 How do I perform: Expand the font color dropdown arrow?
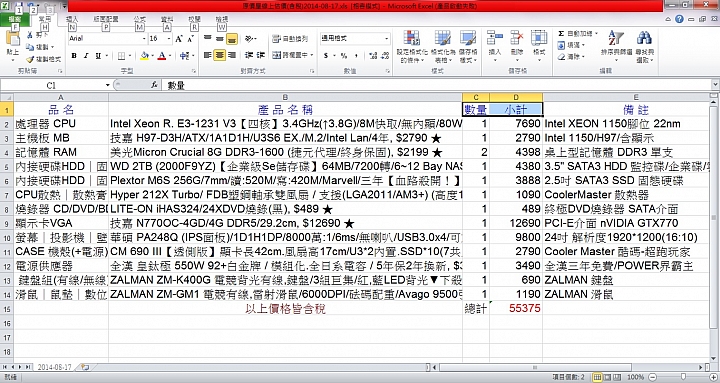click(169, 56)
